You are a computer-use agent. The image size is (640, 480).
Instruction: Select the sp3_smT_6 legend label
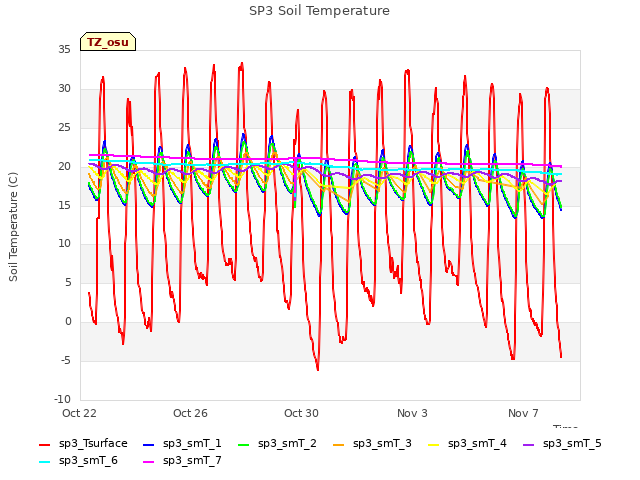pos(88,461)
